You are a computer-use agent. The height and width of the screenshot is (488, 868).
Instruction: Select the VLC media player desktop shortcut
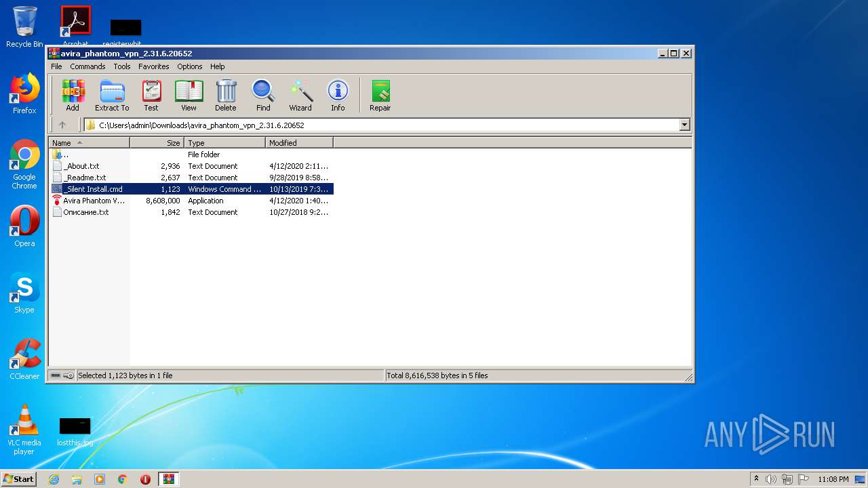coord(24,430)
